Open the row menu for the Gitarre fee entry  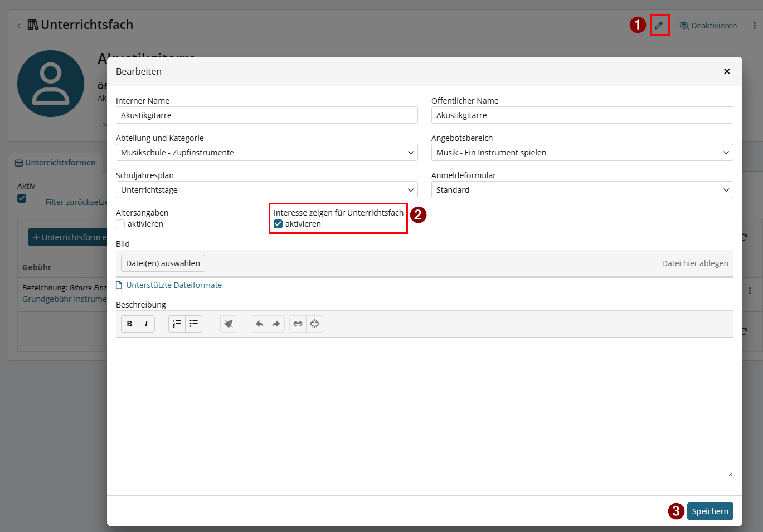[750, 291]
